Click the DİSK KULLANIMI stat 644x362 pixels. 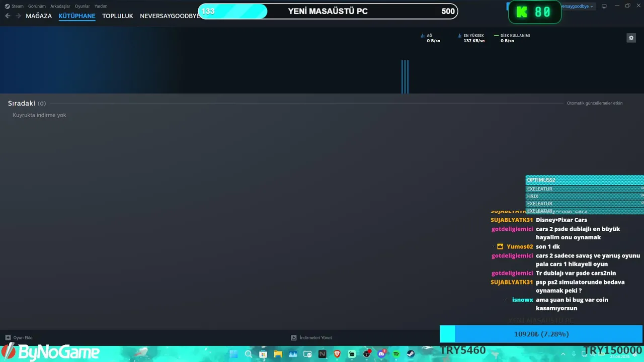tap(512, 38)
